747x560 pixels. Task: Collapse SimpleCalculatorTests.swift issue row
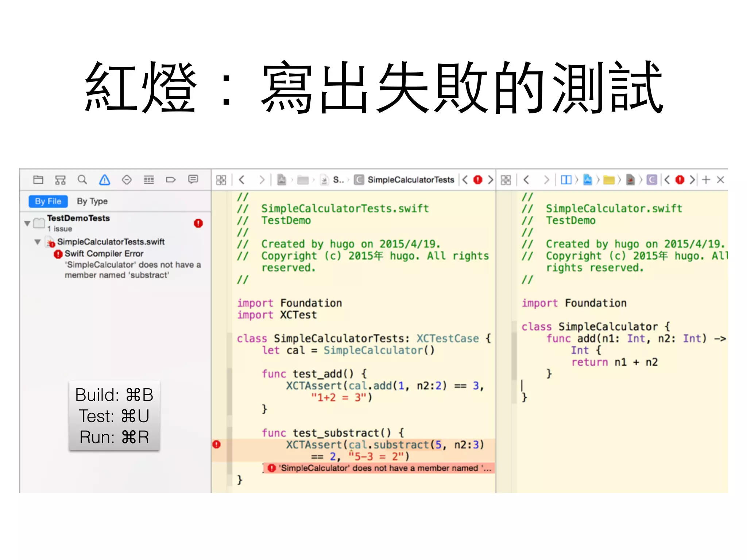[38, 242]
